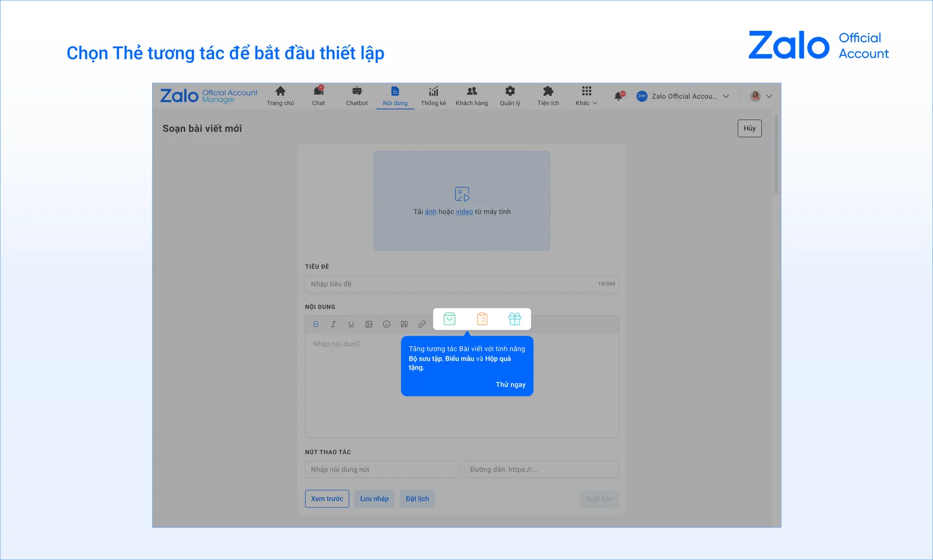
Task: Click the Nhập tiêu đề title field
Action: (x=462, y=284)
